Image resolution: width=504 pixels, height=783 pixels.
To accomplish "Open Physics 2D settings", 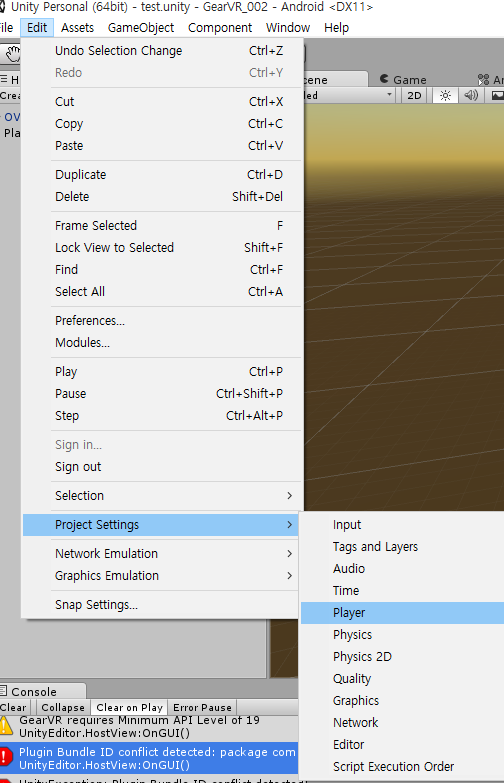I will [x=402, y=656].
